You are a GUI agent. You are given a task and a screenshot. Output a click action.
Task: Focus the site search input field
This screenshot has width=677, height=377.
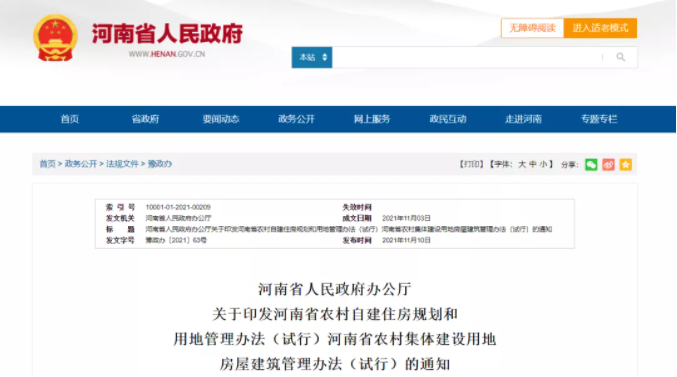point(467,57)
